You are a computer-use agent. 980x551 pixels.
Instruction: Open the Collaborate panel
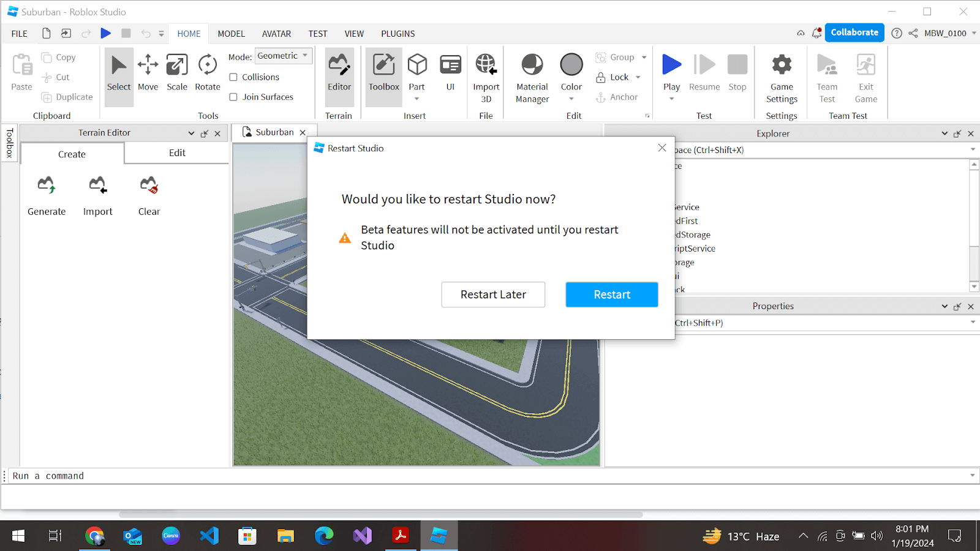[854, 32]
